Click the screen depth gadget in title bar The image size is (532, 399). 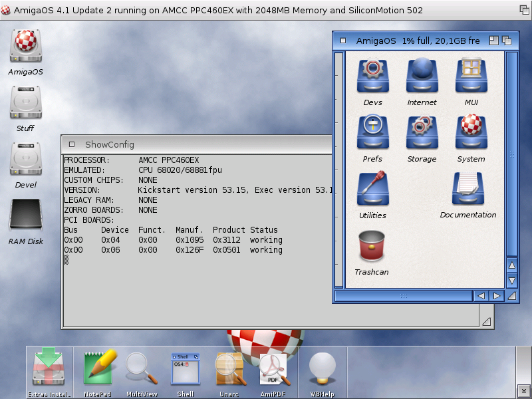point(525,10)
